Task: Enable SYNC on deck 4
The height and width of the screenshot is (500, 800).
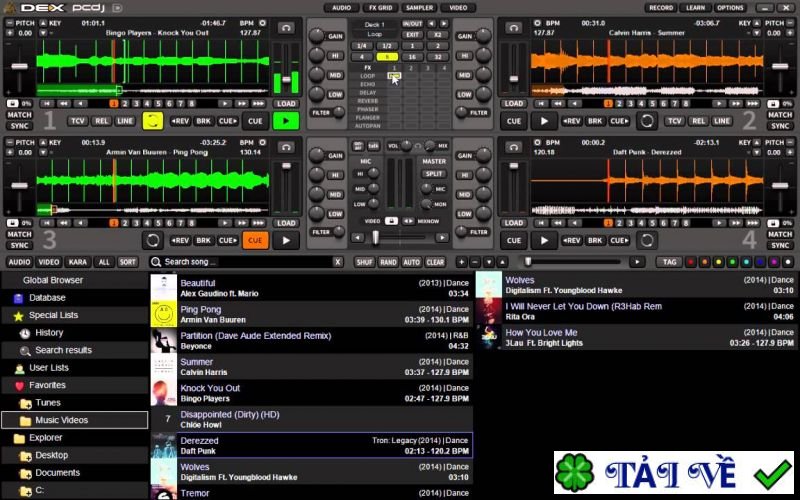Action: click(780, 245)
